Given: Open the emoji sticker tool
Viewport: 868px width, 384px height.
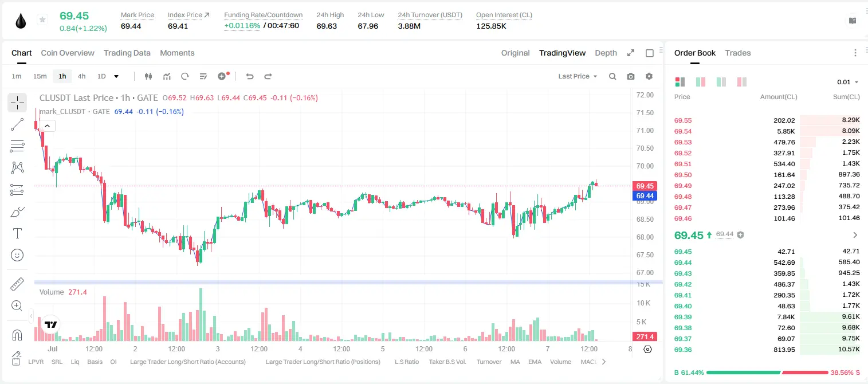Looking at the screenshot, I should [x=17, y=255].
